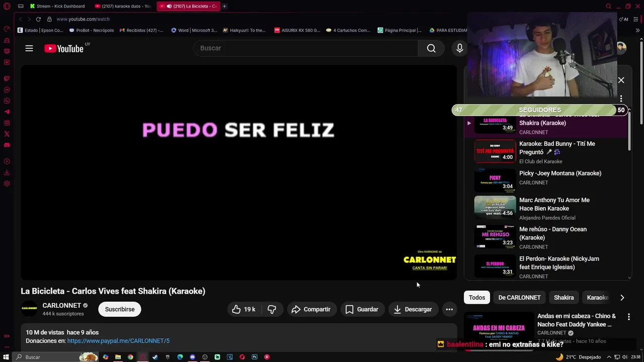
Task: Open Página Principal bookmark
Action: pyautogui.click(x=400, y=30)
